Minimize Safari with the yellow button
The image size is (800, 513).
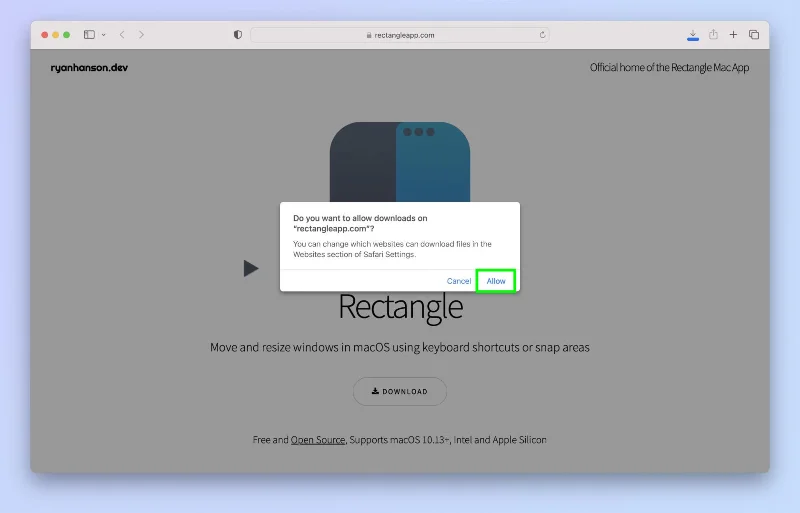[x=56, y=35]
